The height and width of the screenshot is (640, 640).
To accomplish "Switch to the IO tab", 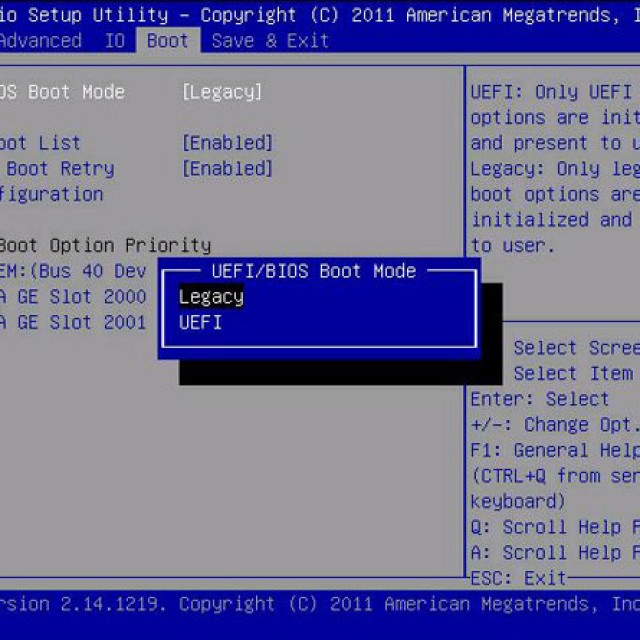I will [115, 41].
